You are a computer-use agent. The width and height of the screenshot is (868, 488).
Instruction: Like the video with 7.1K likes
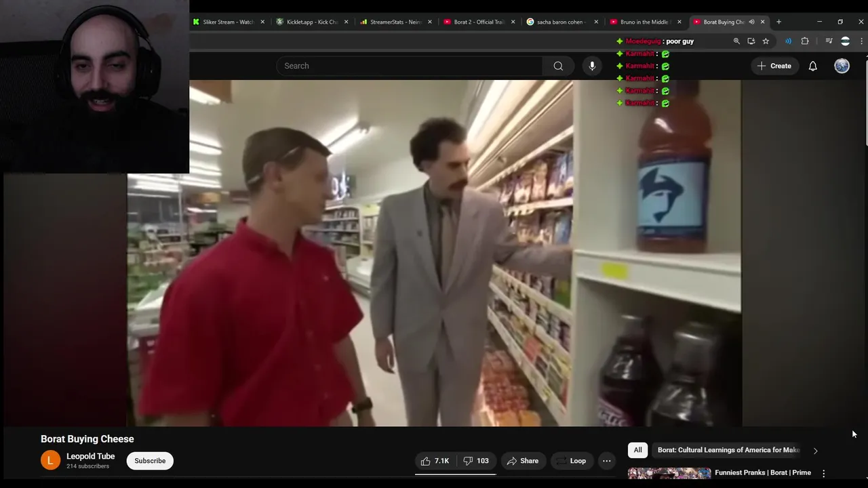pos(435,461)
